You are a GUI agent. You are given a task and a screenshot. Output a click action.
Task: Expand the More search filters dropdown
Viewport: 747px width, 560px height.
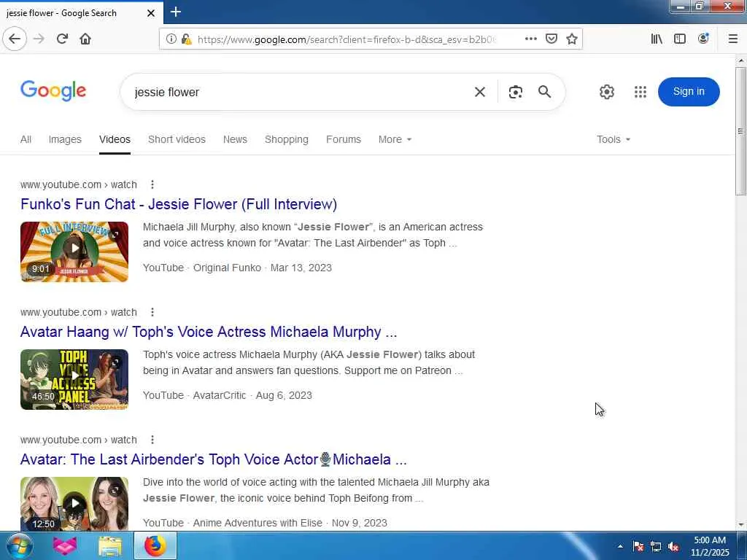395,139
